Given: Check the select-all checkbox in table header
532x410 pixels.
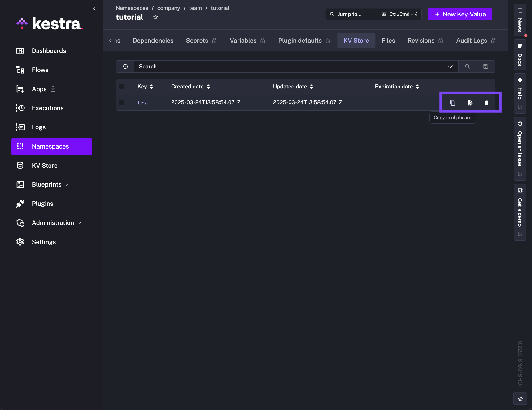Looking at the screenshot, I should 122,87.
